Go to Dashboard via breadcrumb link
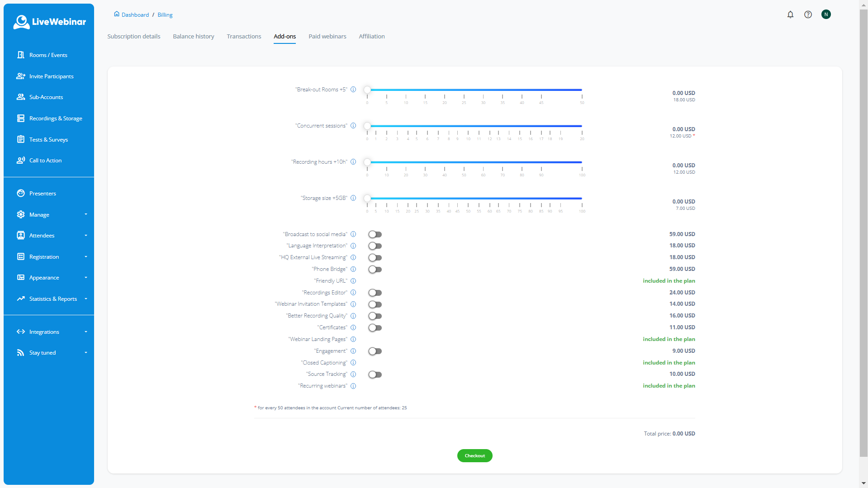 click(x=135, y=15)
